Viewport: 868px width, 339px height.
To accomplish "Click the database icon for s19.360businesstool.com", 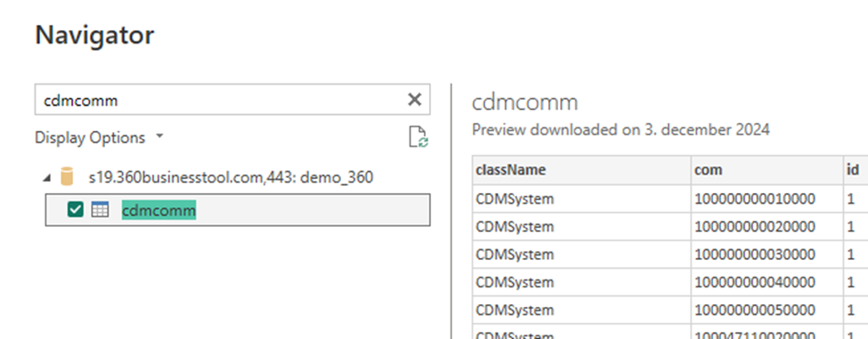I will coord(67,178).
